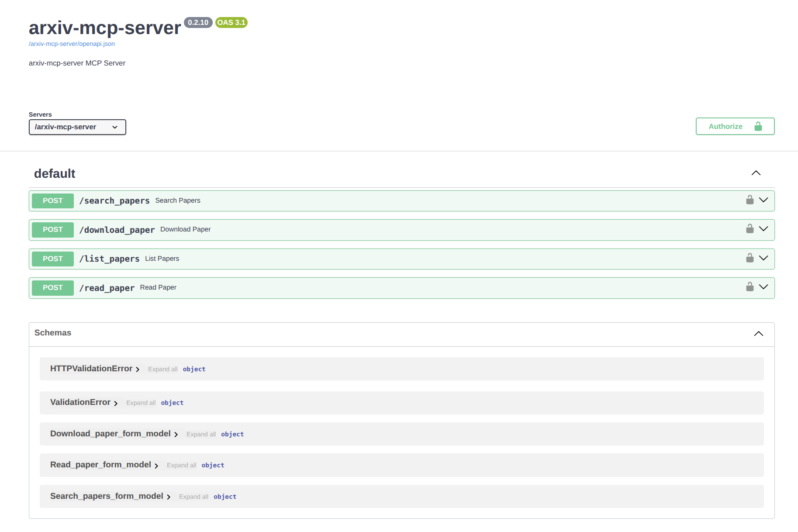Click the POST badge for /download_paper
Screen dimensions: 798x532
pyautogui.click(x=53, y=229)
